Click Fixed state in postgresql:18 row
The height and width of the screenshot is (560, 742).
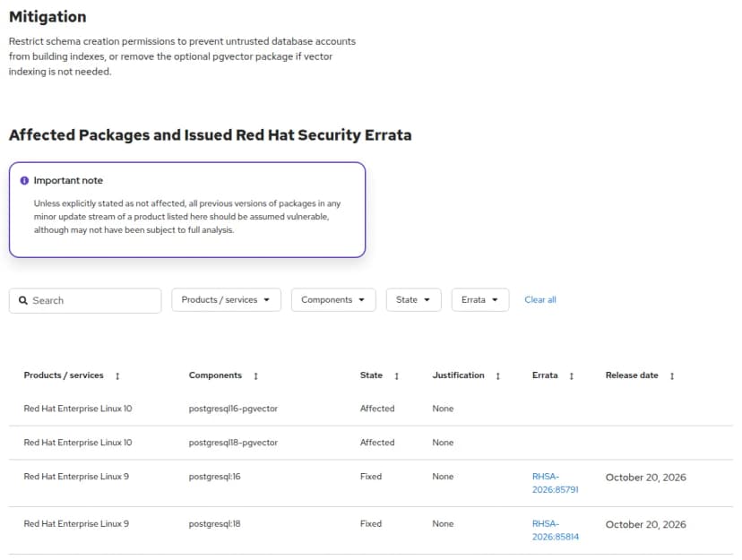pos(370,524)
